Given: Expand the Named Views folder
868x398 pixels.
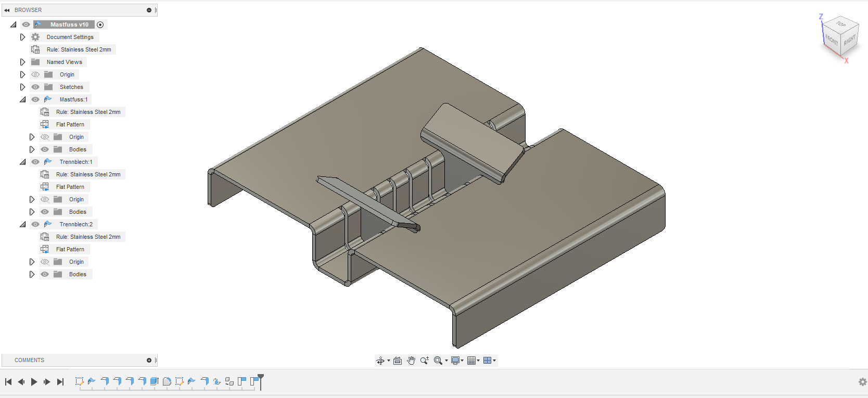Looking at the screenshot, I should [x=22, y=62].
